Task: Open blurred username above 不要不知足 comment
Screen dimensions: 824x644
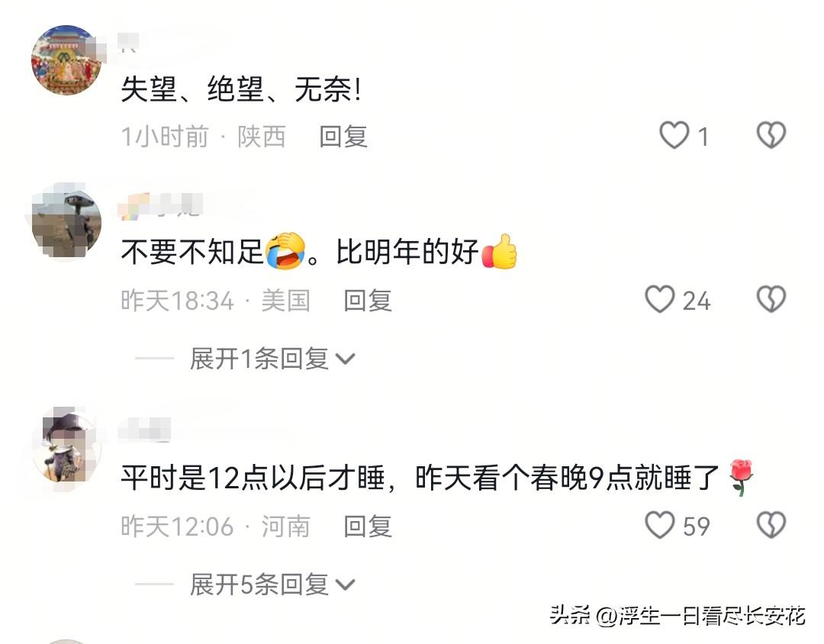Action: pyautogui.click(x=160, y=205)
